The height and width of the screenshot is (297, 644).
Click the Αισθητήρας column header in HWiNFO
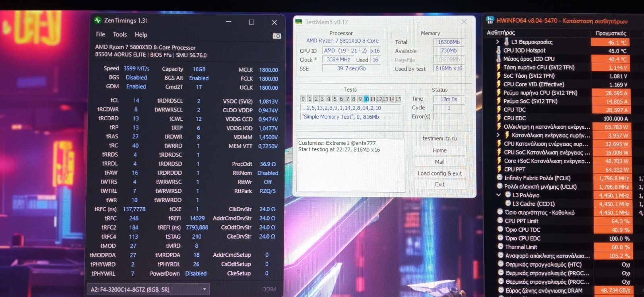coord(501,33)
